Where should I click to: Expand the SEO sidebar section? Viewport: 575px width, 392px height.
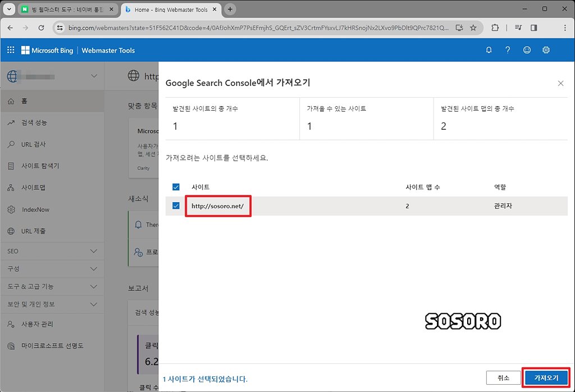[x=52, y=251]
